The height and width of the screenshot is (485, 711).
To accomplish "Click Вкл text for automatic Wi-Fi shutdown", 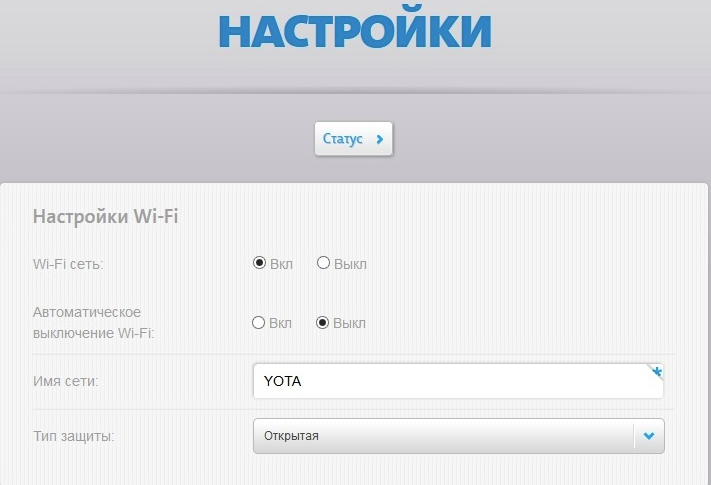I will point(280,323).
